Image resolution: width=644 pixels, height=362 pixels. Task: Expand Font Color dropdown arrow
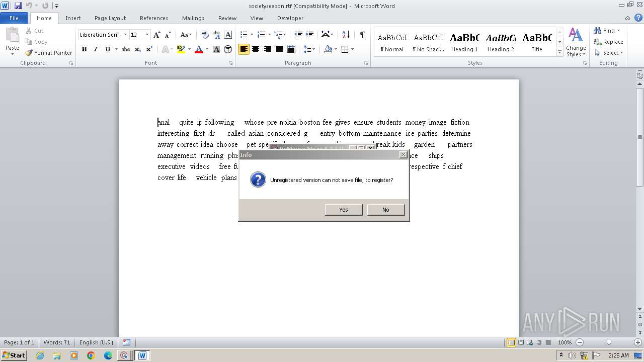click(x=207, y=49)
